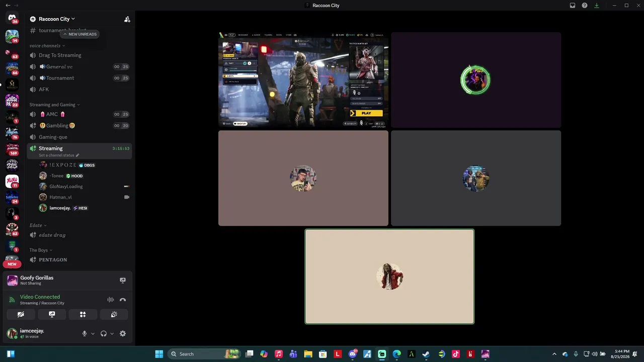Open Discord help question mark icon
The width and height of the screenshot is (644, 362).
pyautogui.click(x=585, y=6)
